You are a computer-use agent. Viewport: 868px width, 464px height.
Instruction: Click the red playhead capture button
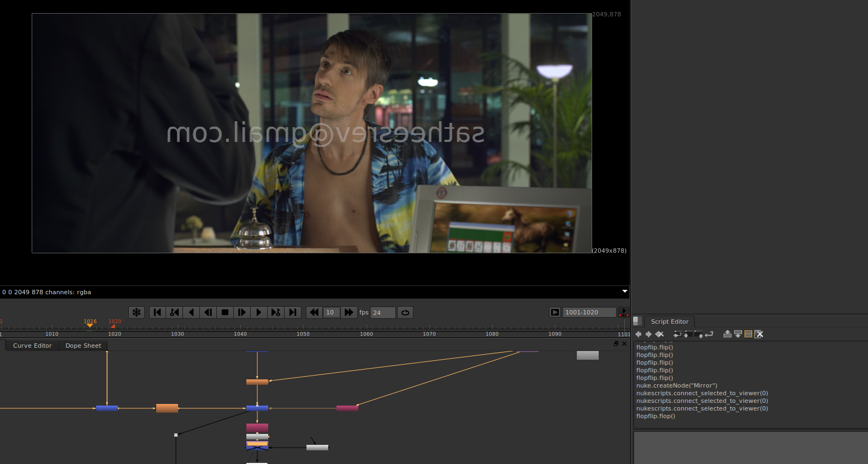click(x=623, y=312)
